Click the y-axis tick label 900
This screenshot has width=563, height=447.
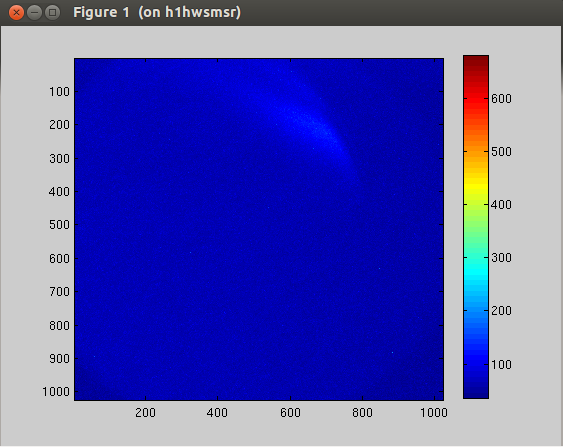(59, 358)
